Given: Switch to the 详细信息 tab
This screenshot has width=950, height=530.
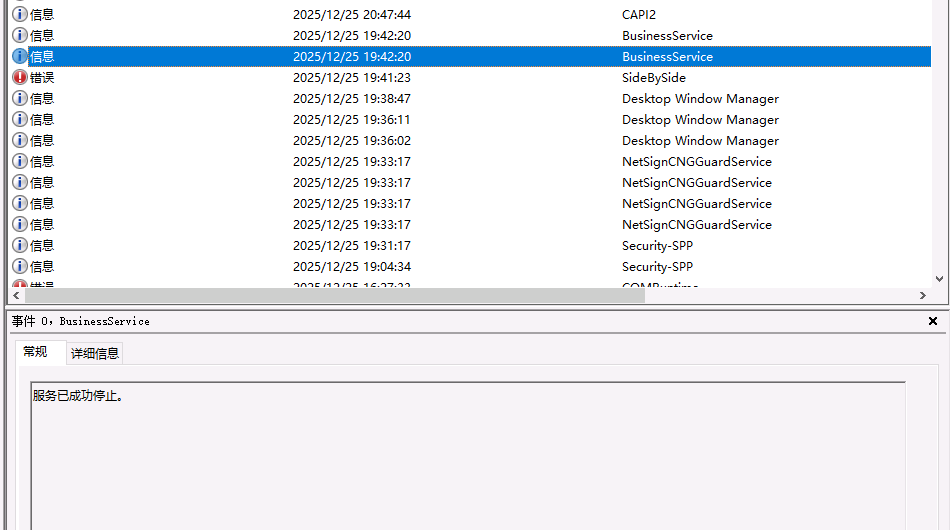Looking at the screenshot, I should [x=95, y=353].
